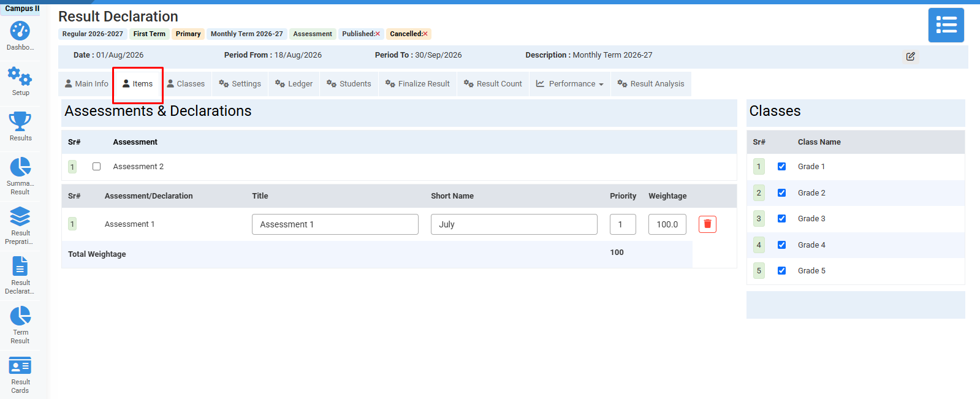Viewport: 980px width, 399px height.
Task: Uncheck the Grade 3 class checkbox
Action: point(781,218)
